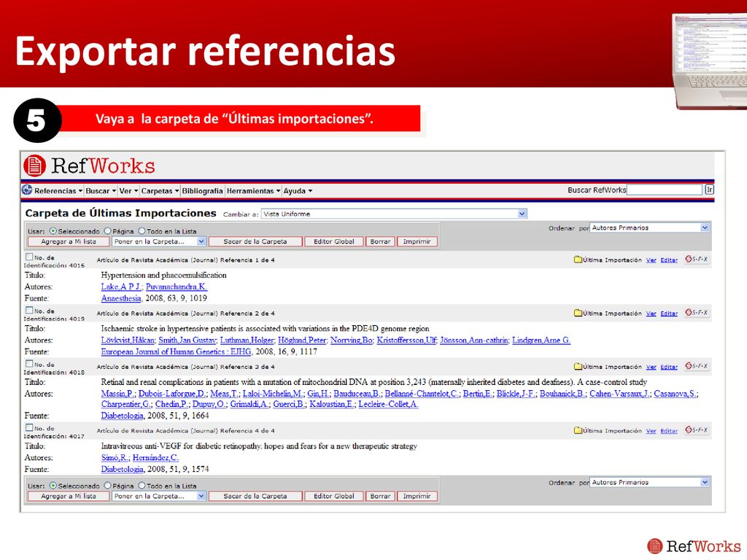Click top Agregar a Mi lista button
Screen dimensions: 747x560
[x=69, y=241]
